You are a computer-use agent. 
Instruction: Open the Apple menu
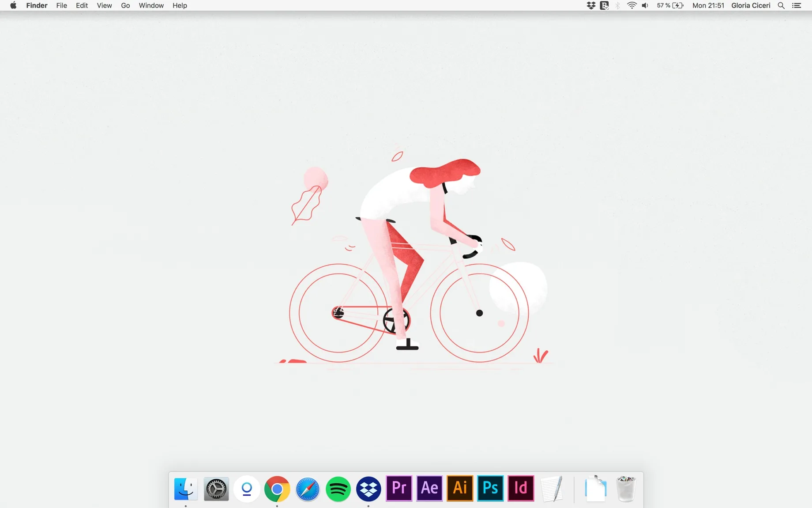(x=13, y=5)
